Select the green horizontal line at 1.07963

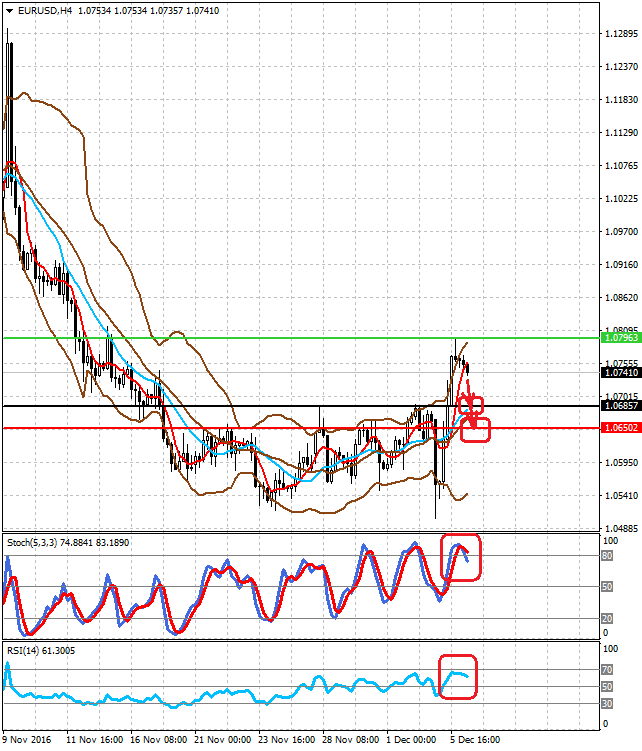pos(301,338)
